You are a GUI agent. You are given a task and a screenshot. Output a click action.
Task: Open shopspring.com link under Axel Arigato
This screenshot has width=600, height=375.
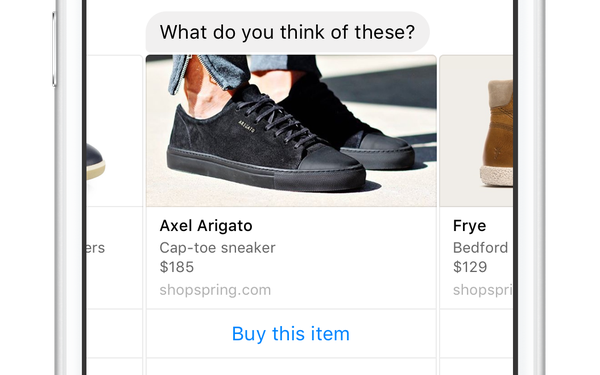tap(215, 290)
